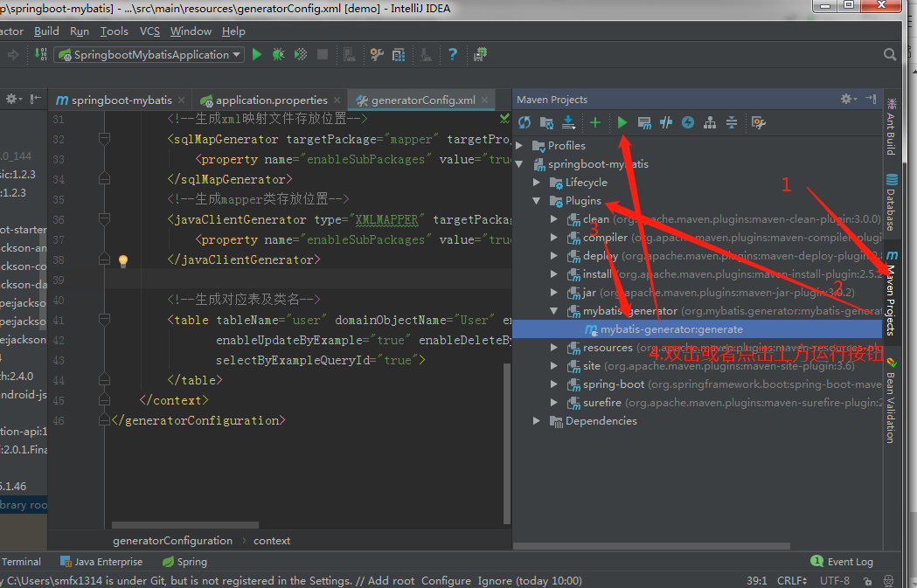
Task: Show dependencies diagram icon
Action: coord(710,122)
